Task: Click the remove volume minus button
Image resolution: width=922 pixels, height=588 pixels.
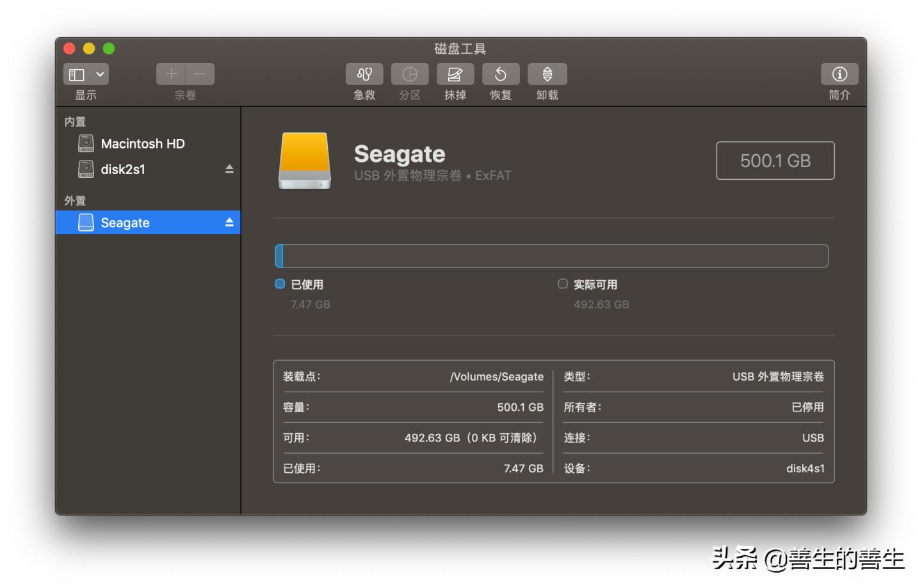Action: tap(200, 74)
